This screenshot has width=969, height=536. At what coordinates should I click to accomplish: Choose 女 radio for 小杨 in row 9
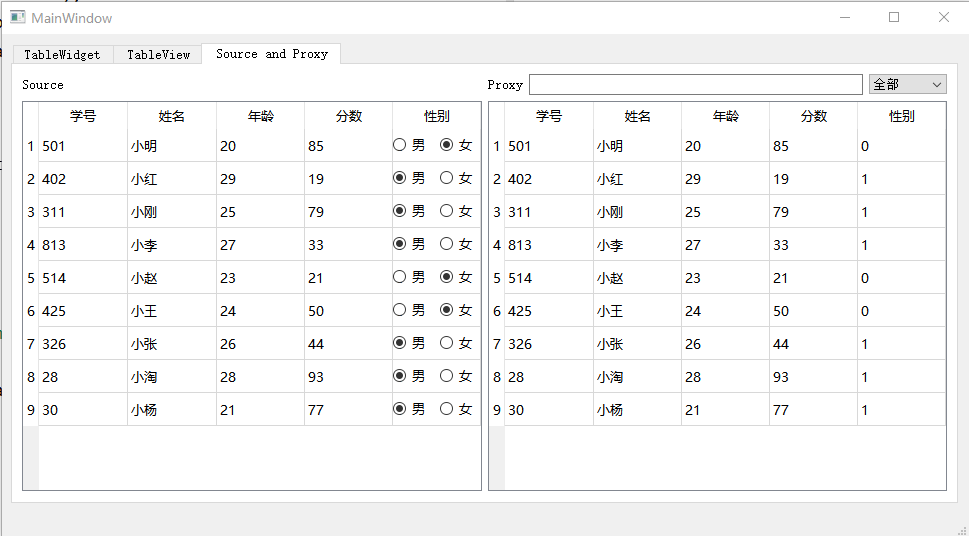[x=447, y=409]
